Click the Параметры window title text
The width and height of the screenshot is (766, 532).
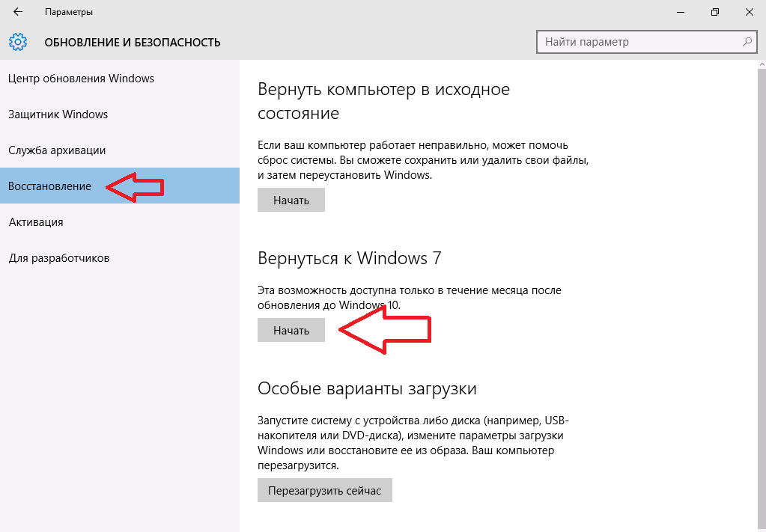pyautogui.click(x=69, y=12)
